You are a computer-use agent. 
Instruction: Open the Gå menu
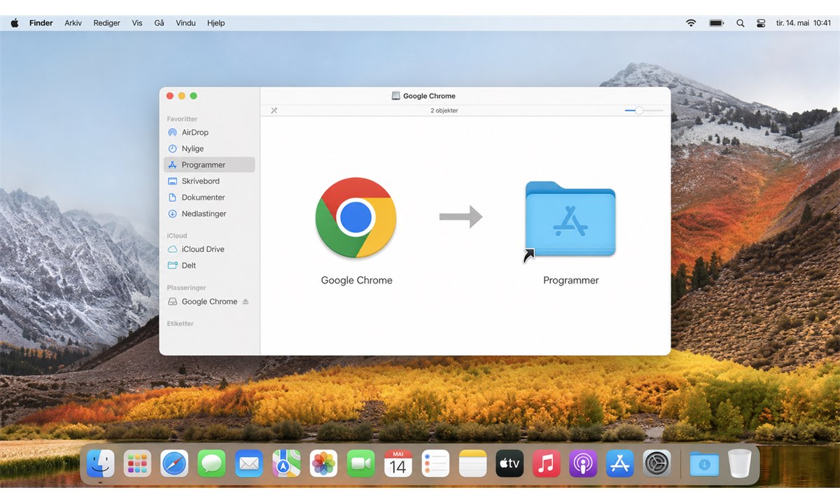point(159,23)
